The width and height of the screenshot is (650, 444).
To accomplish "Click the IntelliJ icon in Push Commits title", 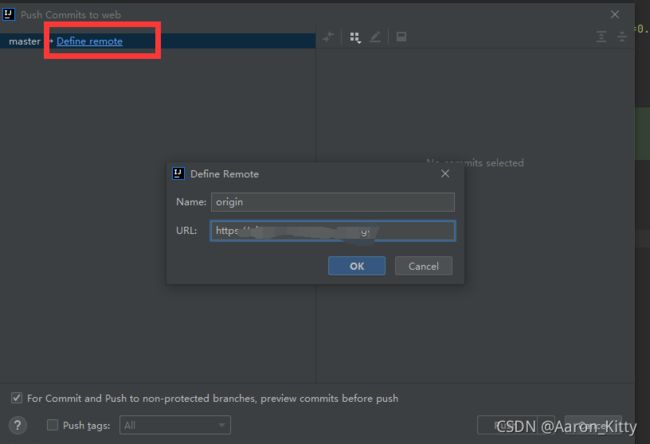I will tap(8, 15).
